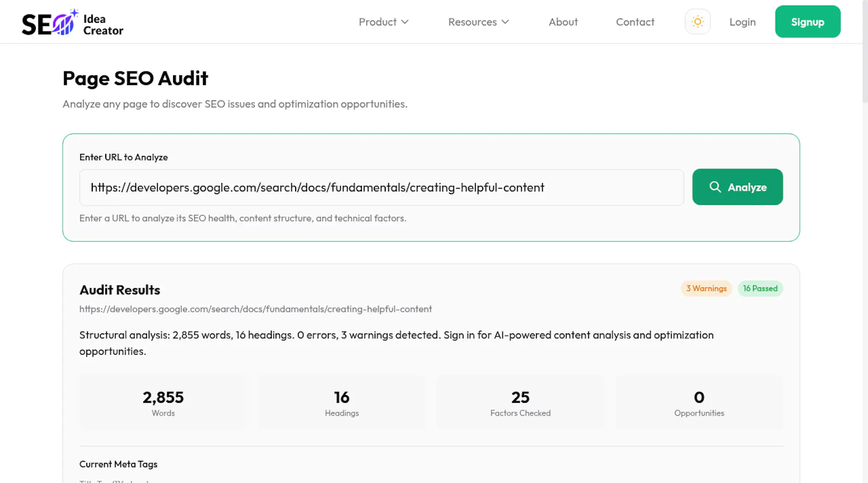Click the green Signup button
The image size is (868, 483).
808,22
